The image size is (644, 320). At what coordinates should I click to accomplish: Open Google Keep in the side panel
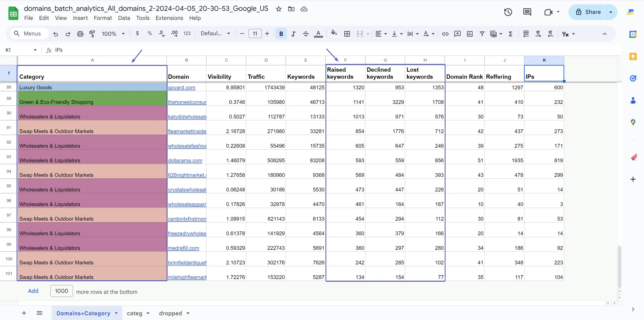[633, 56]
